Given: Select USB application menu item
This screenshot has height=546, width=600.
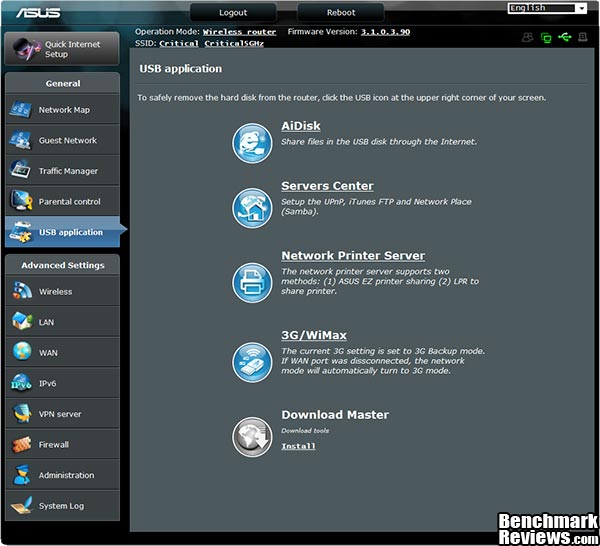Looking at the screenshot, I should coord(62,231).
